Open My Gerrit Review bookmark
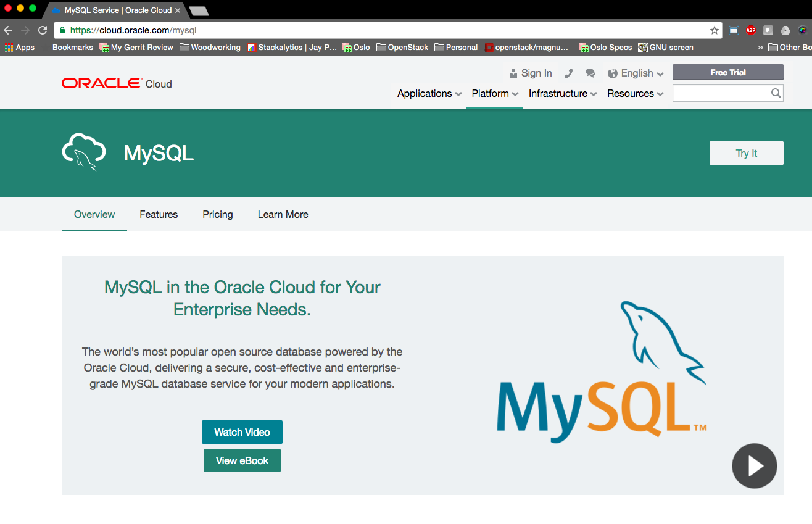 click(x=136, y=48)
